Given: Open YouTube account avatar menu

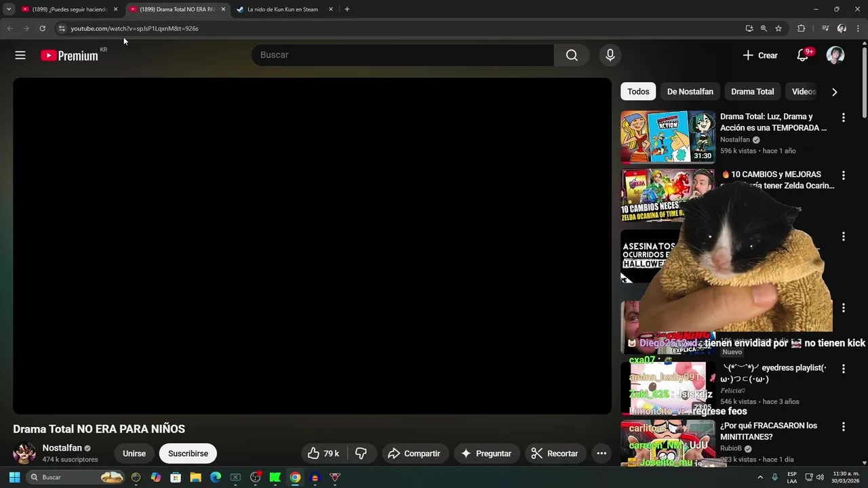Looking at the screenshot, I should [835, 55].
